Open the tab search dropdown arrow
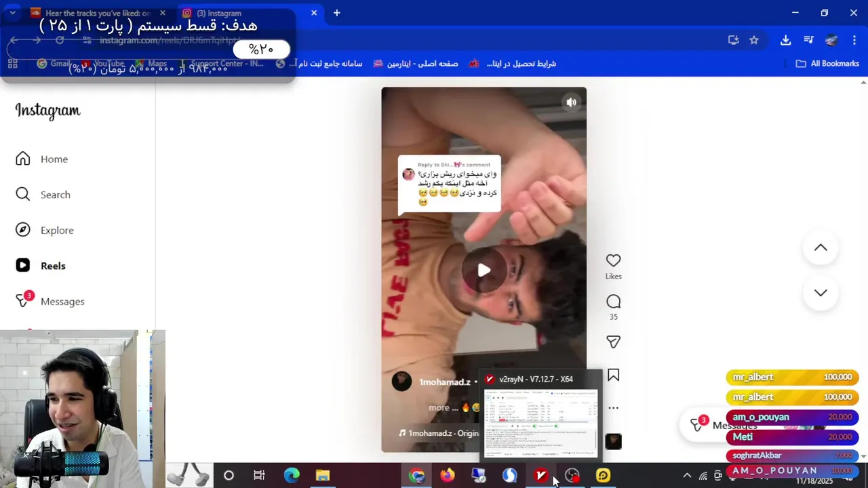The image size is (868, 488). [x=12, y=13]
